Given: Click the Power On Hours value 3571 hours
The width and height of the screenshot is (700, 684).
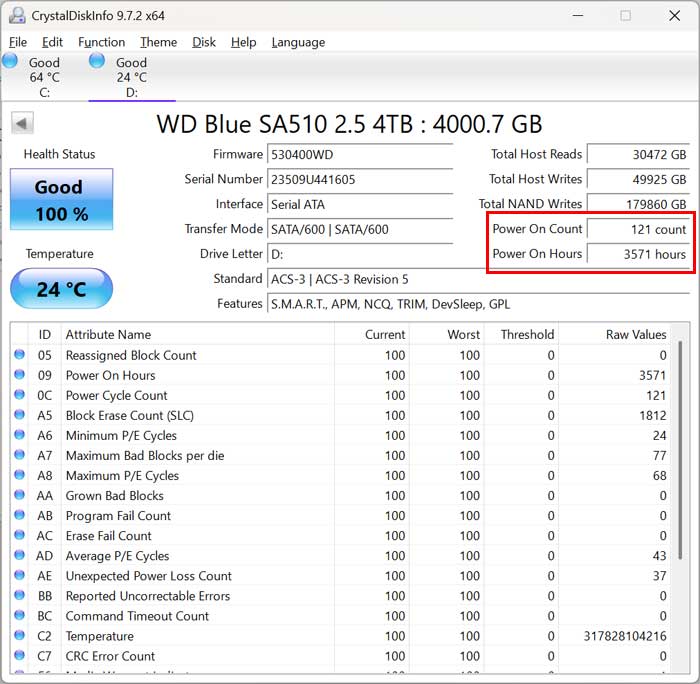Looking at the screenshot, I should click(x=638, y=254).
